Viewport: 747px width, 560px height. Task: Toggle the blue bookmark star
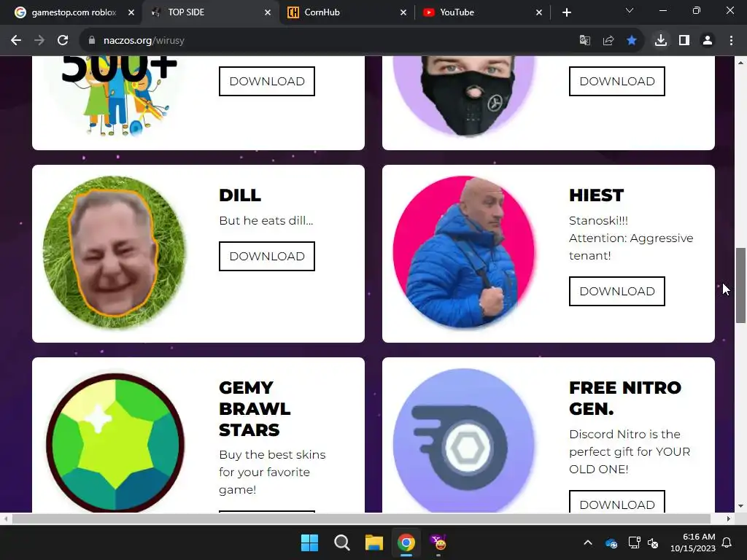632,41
